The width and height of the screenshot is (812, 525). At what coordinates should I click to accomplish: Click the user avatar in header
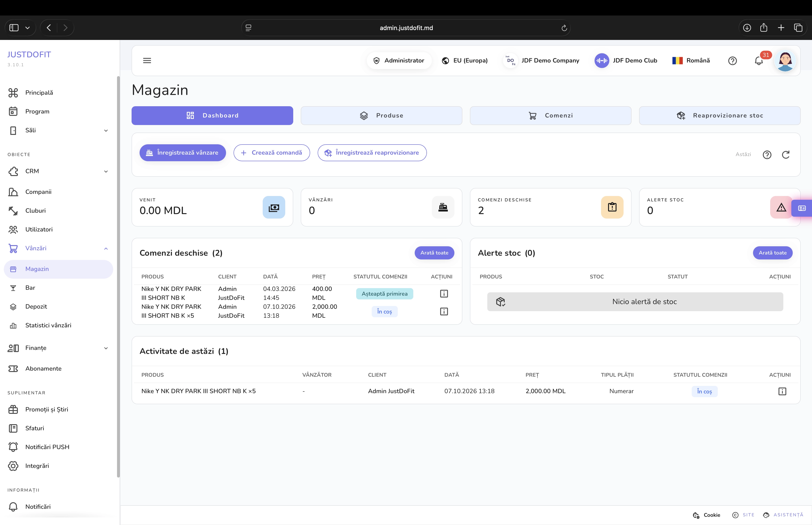[785, 61]
